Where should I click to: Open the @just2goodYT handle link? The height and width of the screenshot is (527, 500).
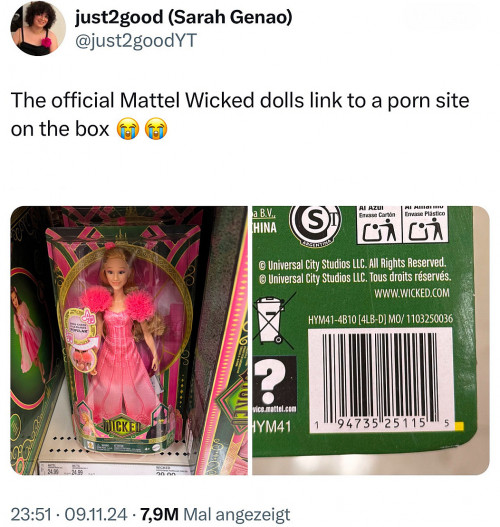coord(135,41)
